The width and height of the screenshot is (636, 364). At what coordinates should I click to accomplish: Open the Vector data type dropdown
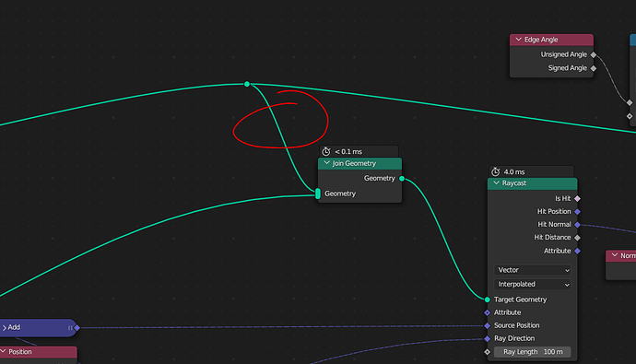click(532, 270)
